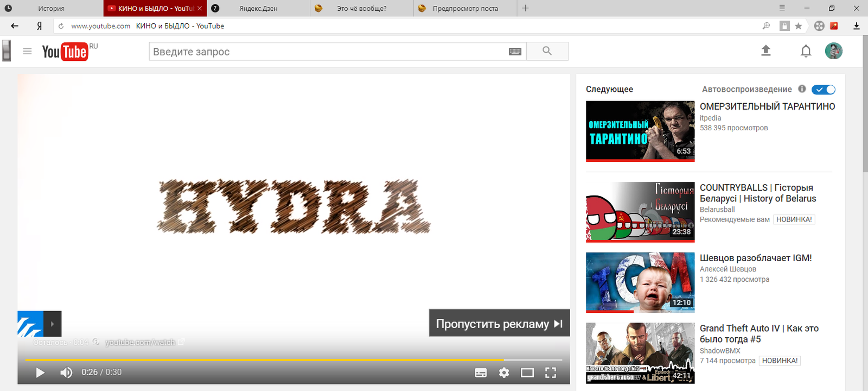The width and height of the screenshot is (868, 391).
Task: Open the Countryballs video thumbnail
Action: point(640,212)
